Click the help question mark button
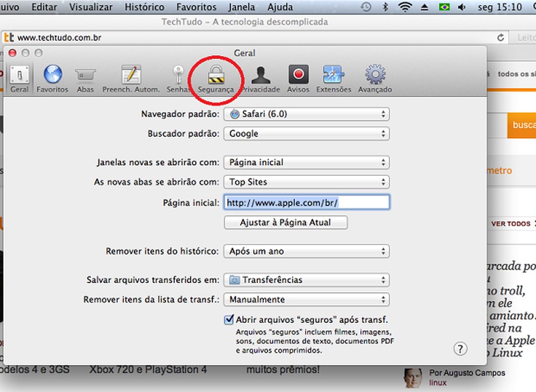The width and height of the screenshot is (536, 392). pyautogui.click(x=459, y=349)
